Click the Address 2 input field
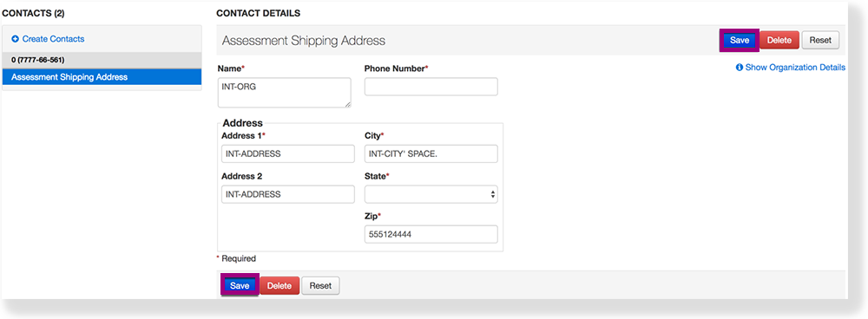868x319 pixels. (288, 194)
